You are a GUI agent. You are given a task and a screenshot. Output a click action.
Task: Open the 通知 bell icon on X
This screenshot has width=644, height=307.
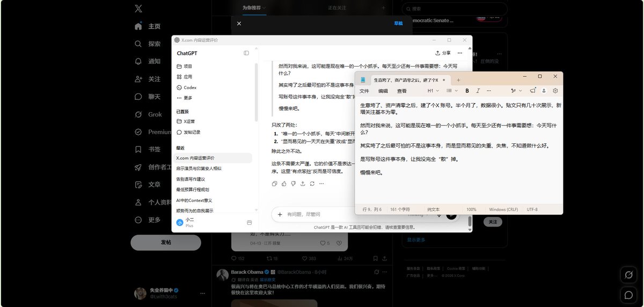point(138,61)
